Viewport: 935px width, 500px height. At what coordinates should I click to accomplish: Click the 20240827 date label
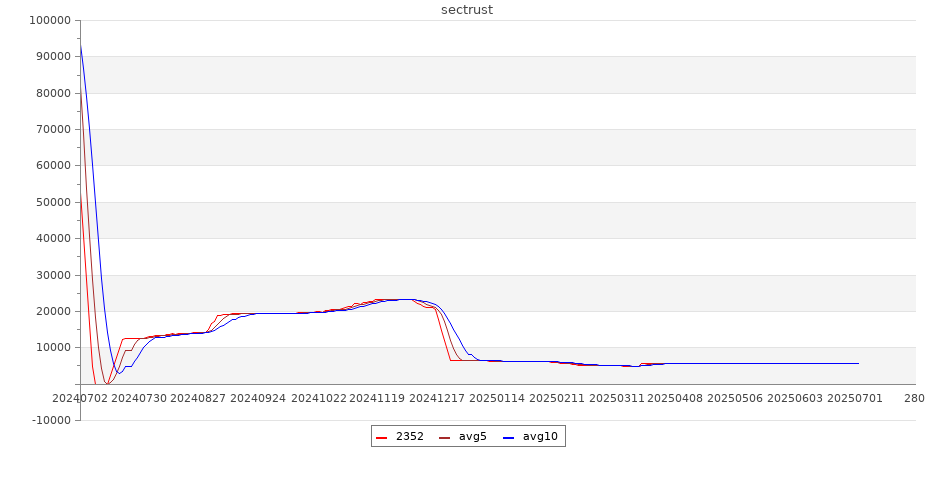198,398
